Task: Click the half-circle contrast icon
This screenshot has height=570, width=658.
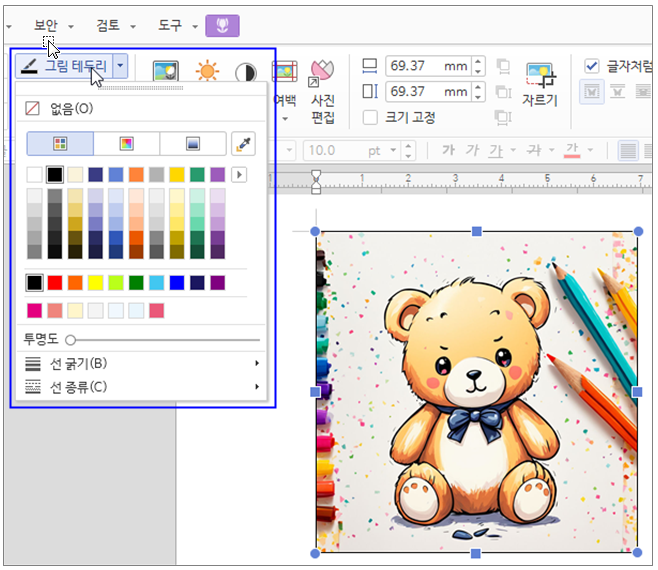Action: (x=246, y=73)
